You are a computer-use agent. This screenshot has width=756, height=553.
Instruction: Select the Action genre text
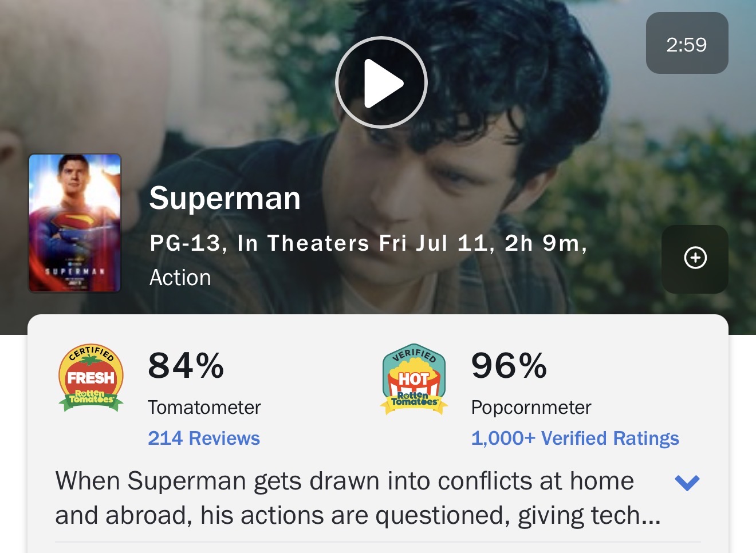point(180,278)
